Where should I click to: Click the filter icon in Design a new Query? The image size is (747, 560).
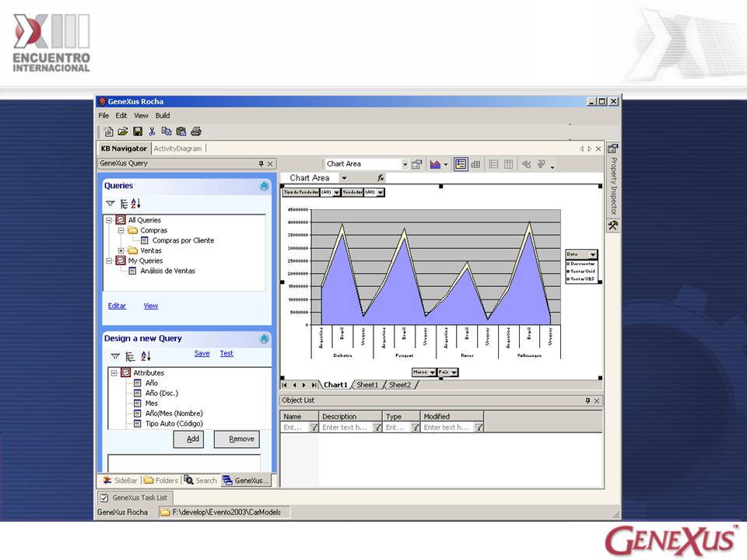pos(115,356)
